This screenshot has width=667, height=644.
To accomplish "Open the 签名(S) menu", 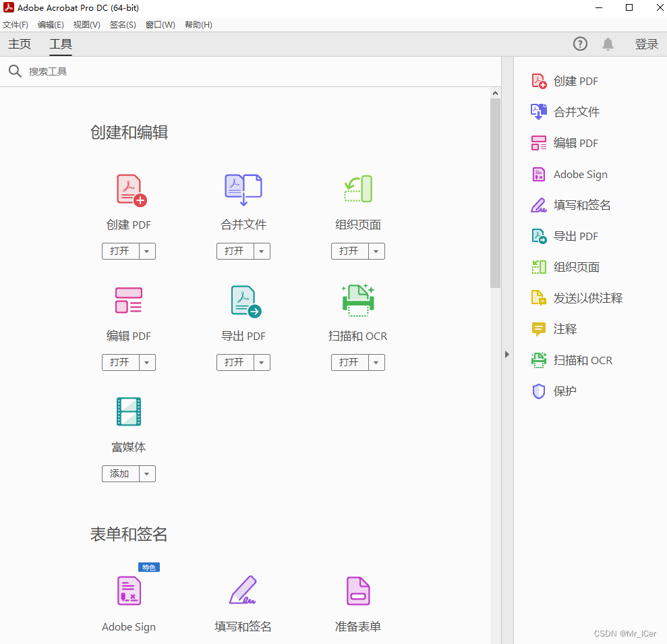I will 123,25.
